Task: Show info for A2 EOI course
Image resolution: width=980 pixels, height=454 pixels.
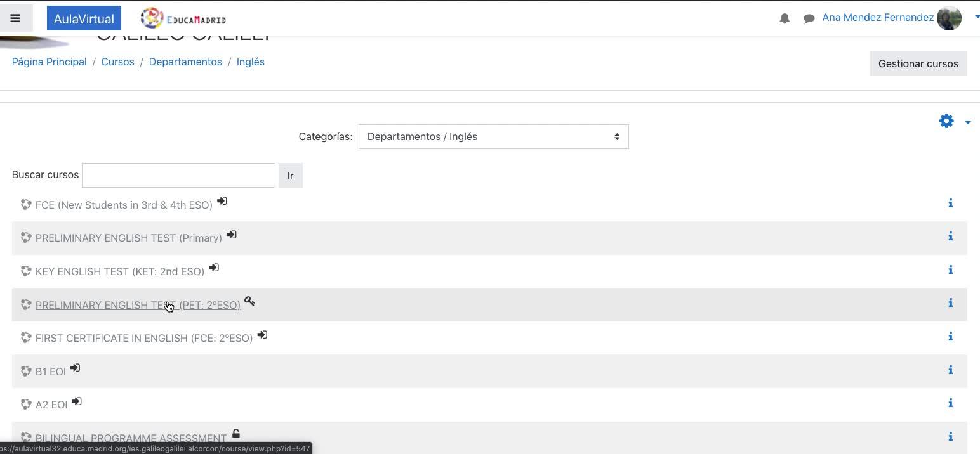Action: 950,403
